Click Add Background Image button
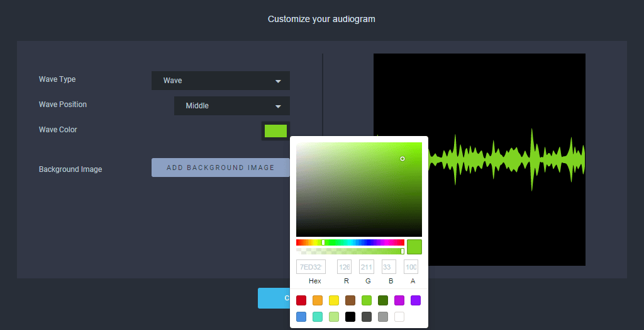This screenshot has height=330, width=644. [221, 168]
